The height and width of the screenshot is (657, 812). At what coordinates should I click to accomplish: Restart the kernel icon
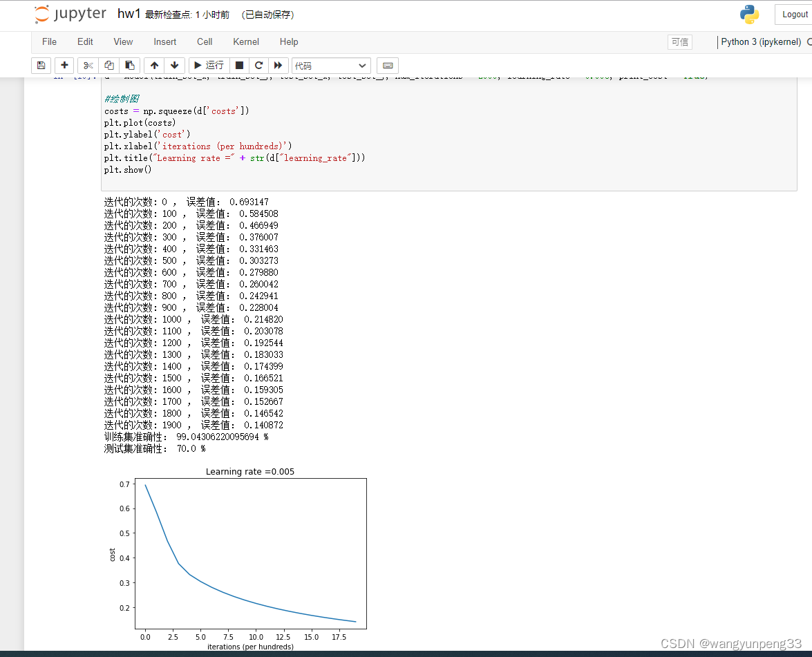259,65
